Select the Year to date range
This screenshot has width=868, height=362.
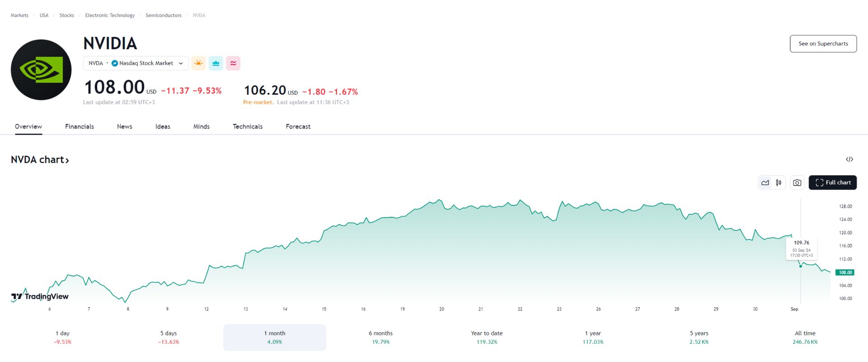487,338
